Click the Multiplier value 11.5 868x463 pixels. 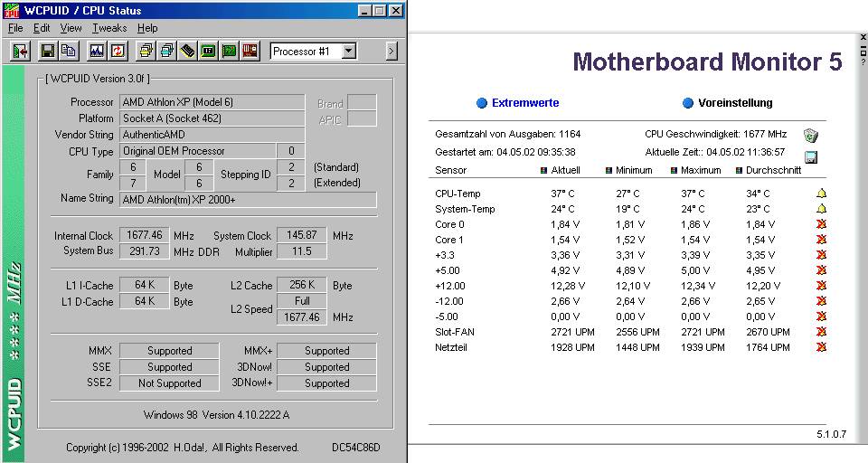point(301,251)
